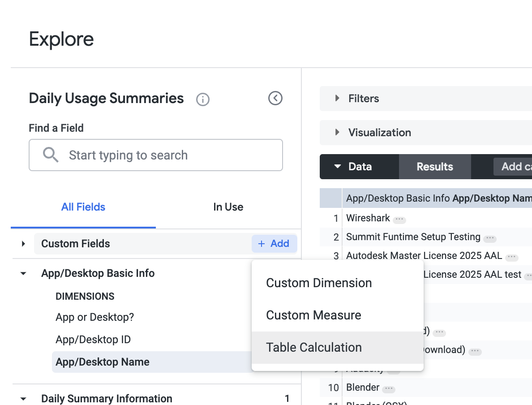532x405 pixels.
Task: Collapse the App/Desktop Basic Info group
Action: coord(23,273)
